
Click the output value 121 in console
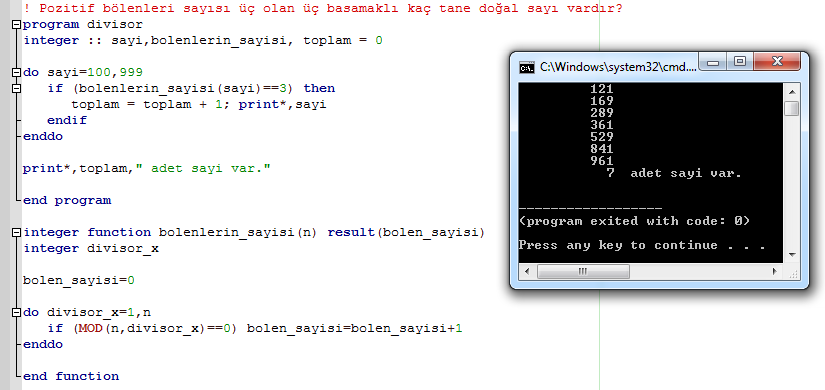coord(602,89)
